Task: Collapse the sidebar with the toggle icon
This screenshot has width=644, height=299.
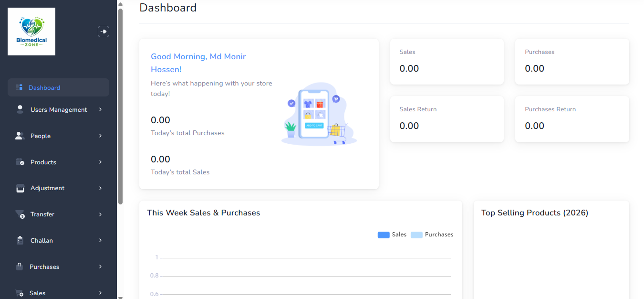Action: coord(104,32)
